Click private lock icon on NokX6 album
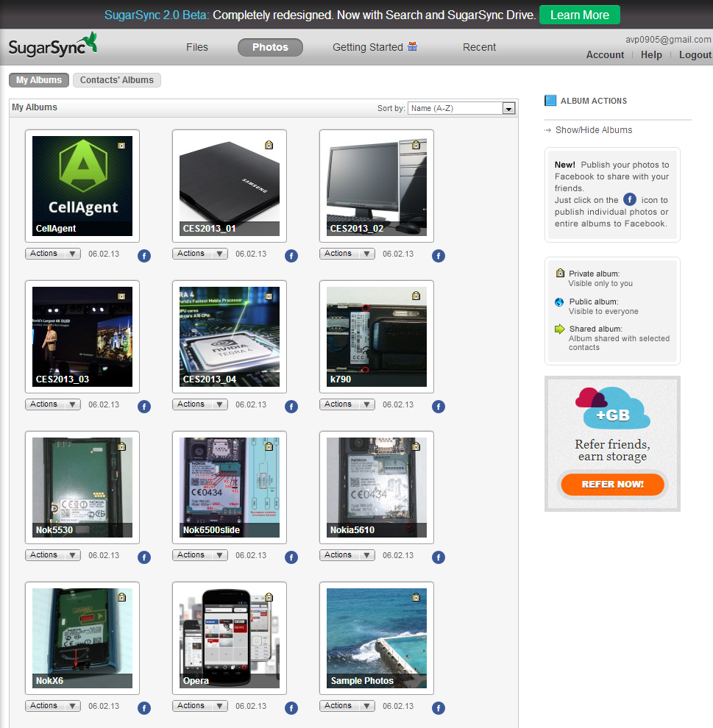Viewport: 713px width, 728px height. tap(121, 597)
